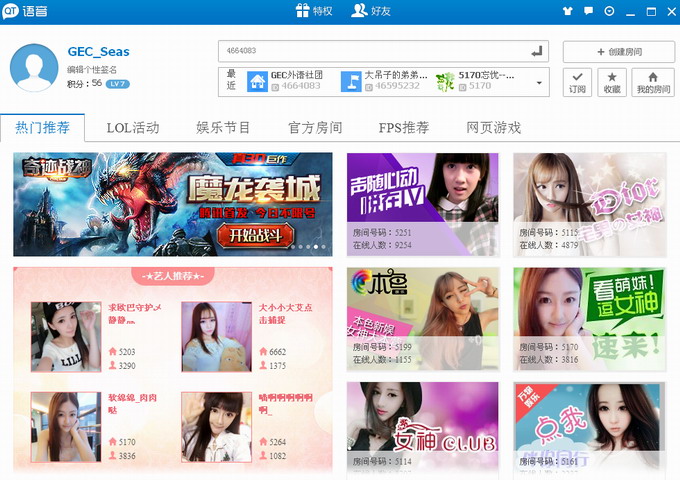Viewport: 680px width, 480px height.
Task: Click the 3290 online users icon
Action: point(113,365)
